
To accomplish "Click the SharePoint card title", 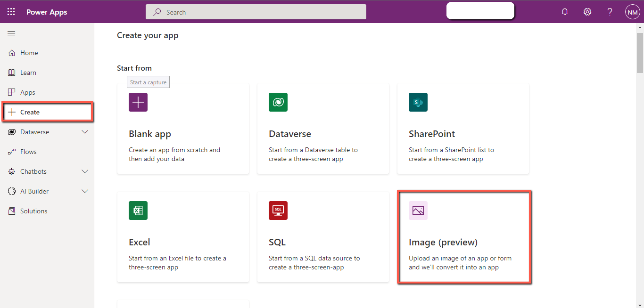I will click(x=432, y=134).
